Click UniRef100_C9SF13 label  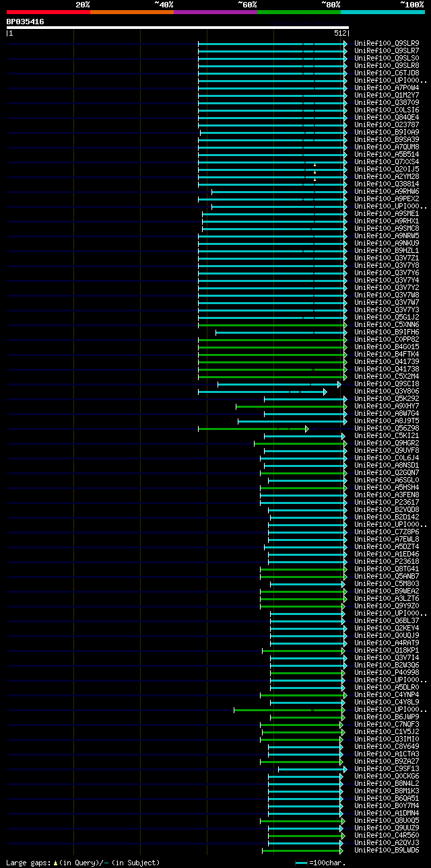click(387, 768)
